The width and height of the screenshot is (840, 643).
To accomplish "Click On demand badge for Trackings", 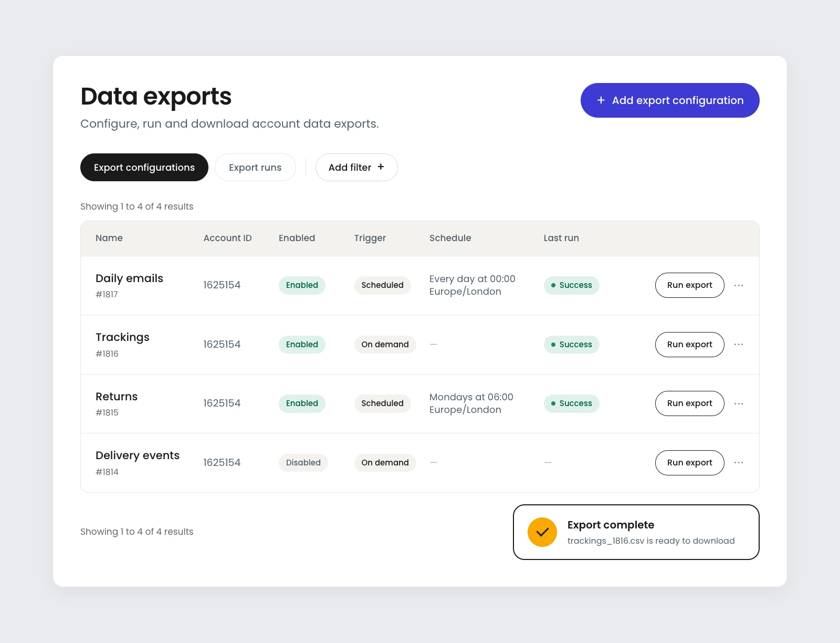I will pos(385,345).
